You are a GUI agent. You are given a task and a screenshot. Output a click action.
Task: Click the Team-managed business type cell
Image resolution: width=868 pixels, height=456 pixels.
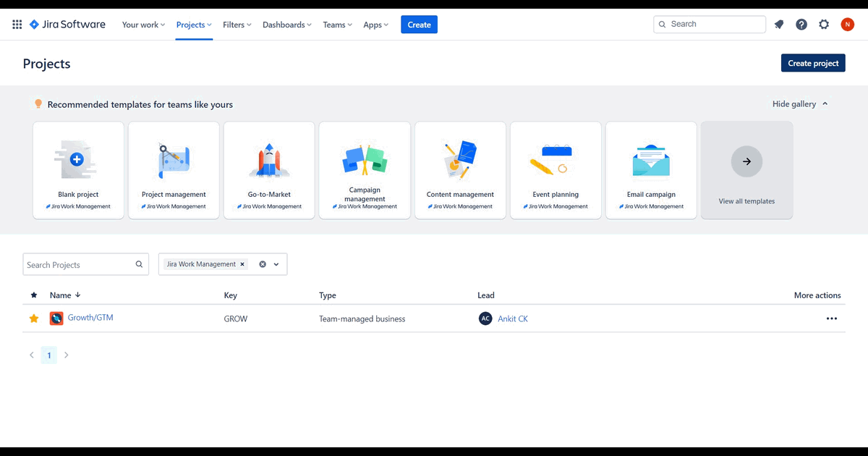point(362,318)
